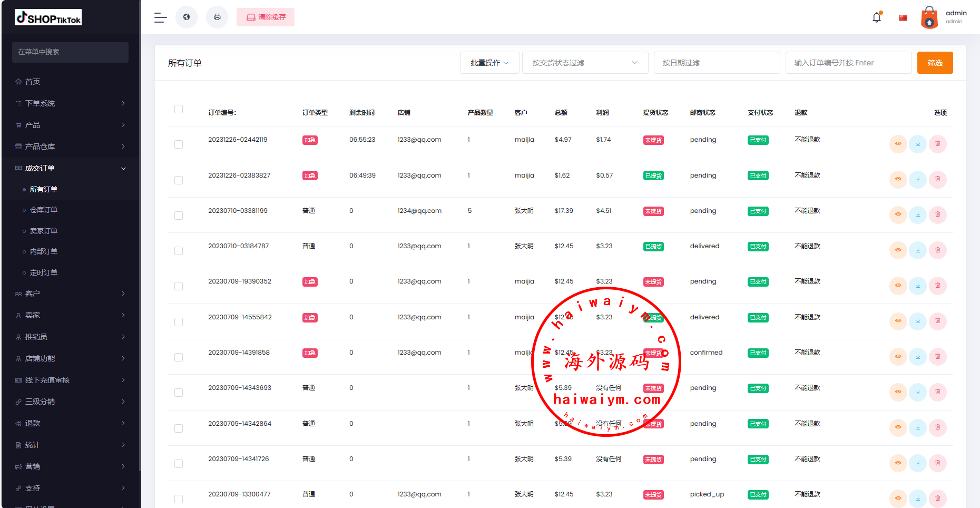View order 20231226-02442119 with eye icon
Viewport: 980px width, 508px height.
click(898, 144)
